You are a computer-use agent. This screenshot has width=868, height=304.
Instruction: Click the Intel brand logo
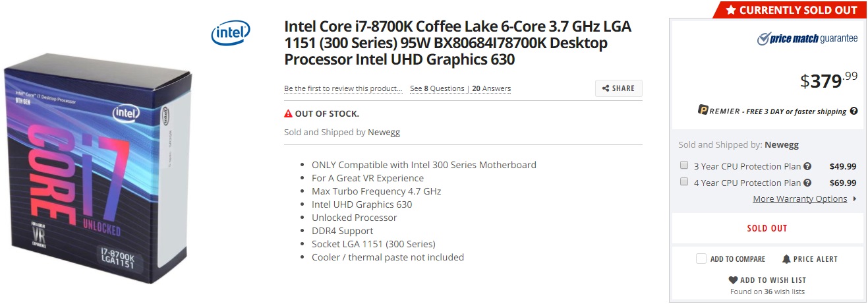pyautogui.click(x=230, y=32)
